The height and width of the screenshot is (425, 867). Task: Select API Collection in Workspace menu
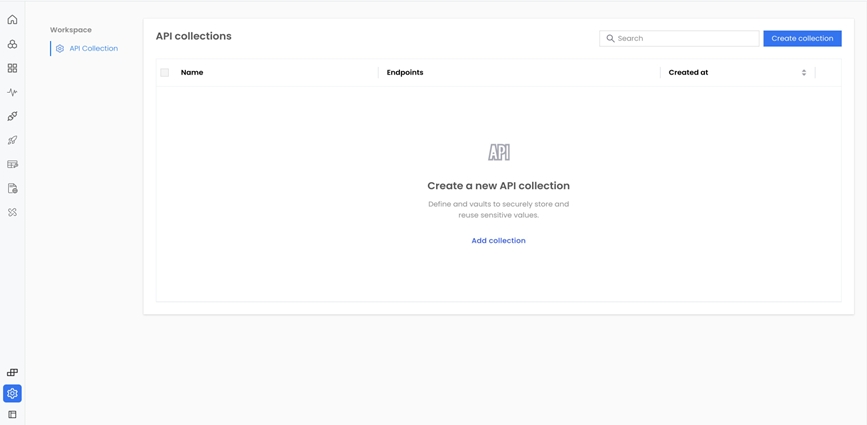93,48
